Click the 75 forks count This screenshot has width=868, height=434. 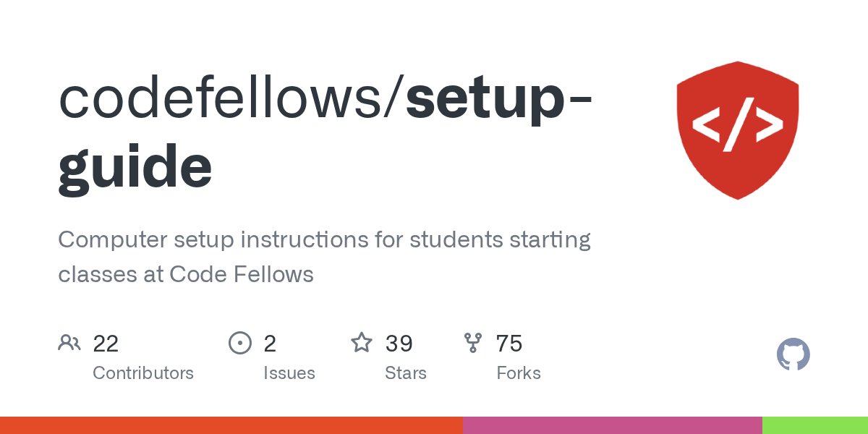(x=509, y=344)
